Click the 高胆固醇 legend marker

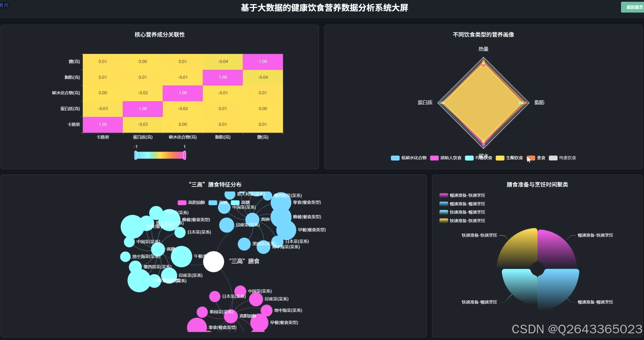point(181,202)
